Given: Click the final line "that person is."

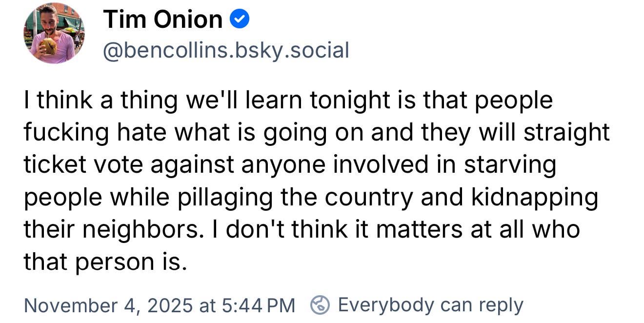Looking at the screenshot, I should tap(105, 262).
